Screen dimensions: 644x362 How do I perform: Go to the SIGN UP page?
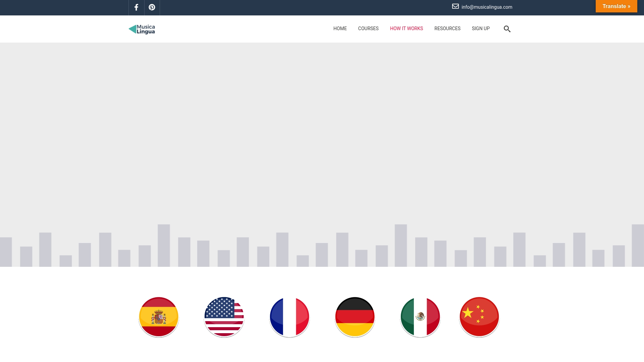pyautogui.click(x=480, y=28)
